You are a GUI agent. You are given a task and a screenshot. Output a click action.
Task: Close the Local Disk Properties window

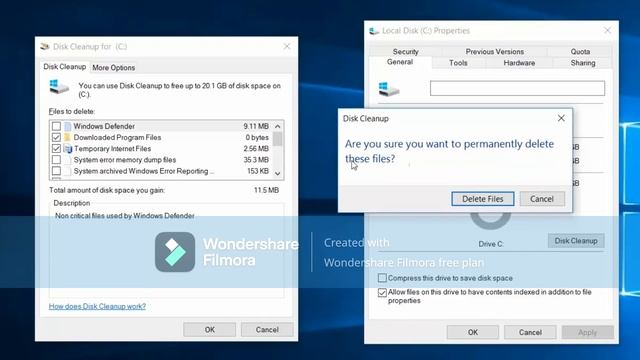click(607, 31)
